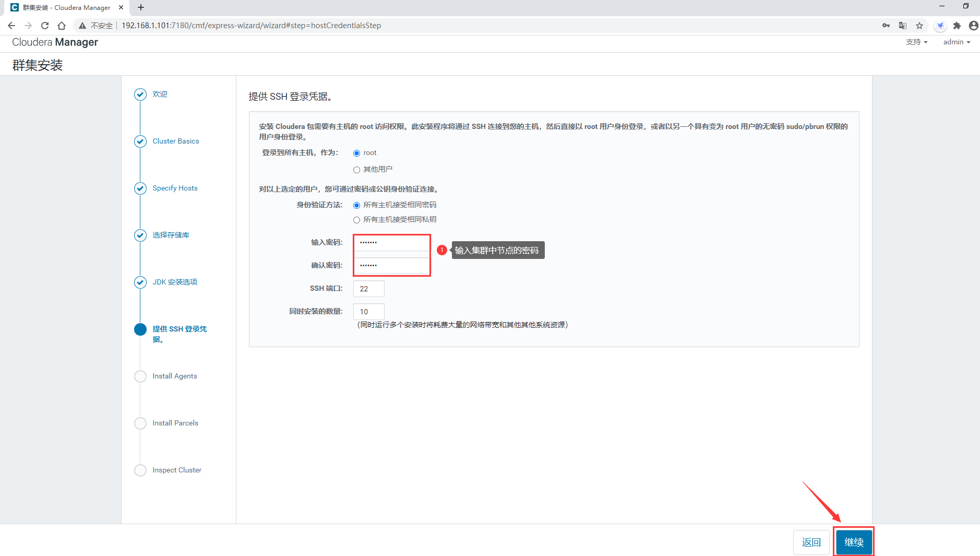The image size is (980, 556).
Task: Open the blue bird extension icon
Action: tap(940, 26)
